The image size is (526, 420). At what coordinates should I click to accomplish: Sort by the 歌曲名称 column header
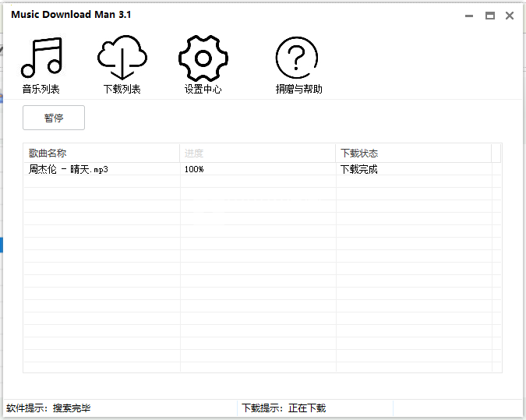tap(101, 154)
